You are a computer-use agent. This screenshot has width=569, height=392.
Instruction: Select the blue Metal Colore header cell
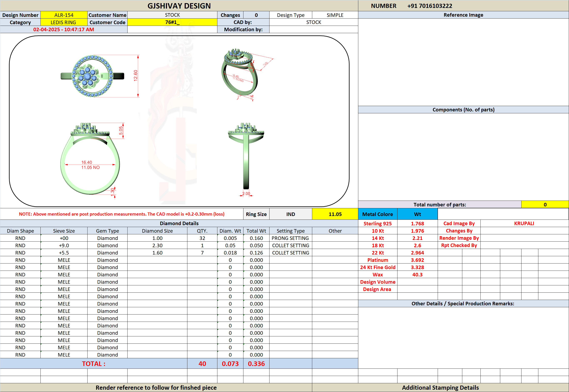tap(377, 214)
